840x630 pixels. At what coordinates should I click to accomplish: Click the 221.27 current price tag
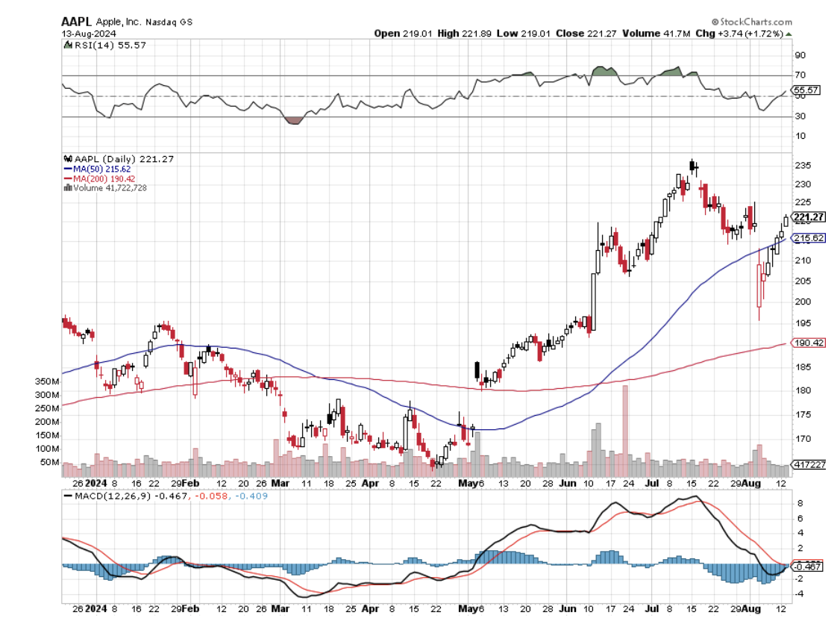click(810, 217)
